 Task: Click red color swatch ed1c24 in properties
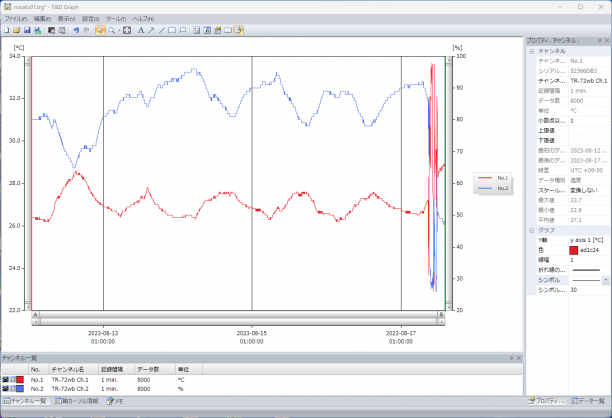573,250
